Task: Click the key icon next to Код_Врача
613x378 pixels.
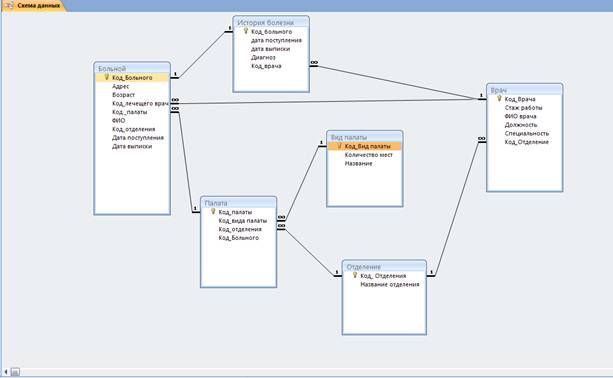Action: (499, 99)
